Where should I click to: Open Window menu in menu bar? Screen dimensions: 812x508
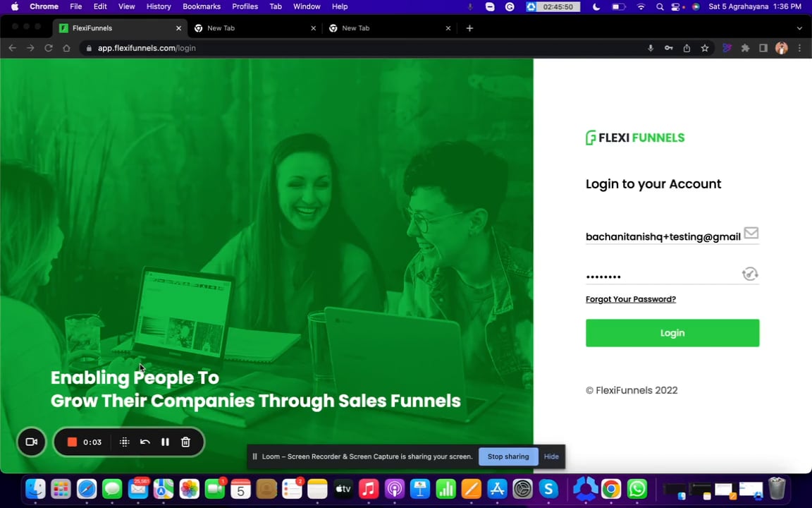(x=307, y=7)
